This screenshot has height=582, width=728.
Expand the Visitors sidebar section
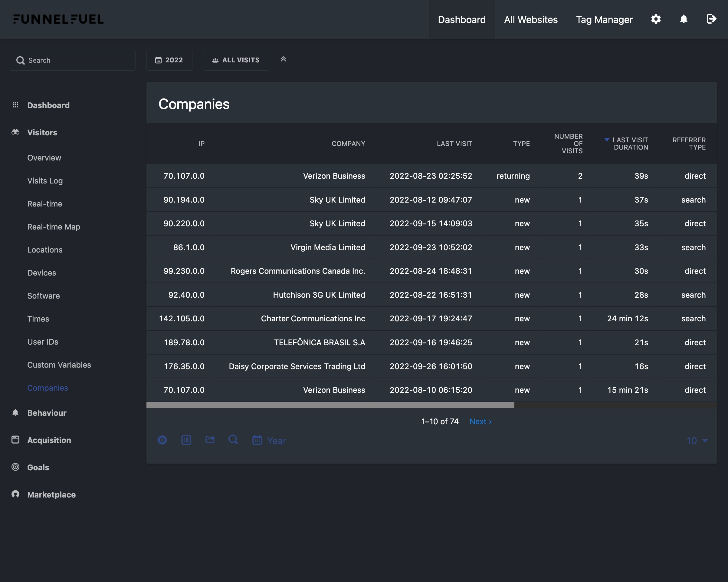click(42, 133)
